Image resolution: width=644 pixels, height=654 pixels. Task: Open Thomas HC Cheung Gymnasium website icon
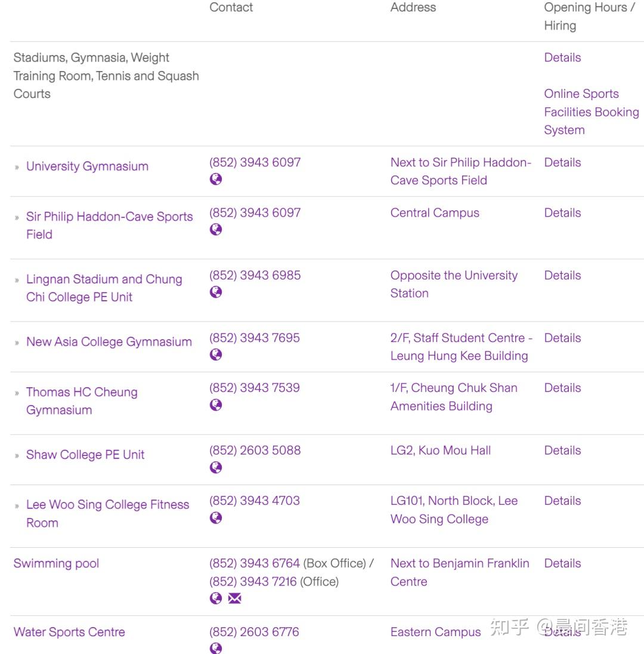coord(215,405)
